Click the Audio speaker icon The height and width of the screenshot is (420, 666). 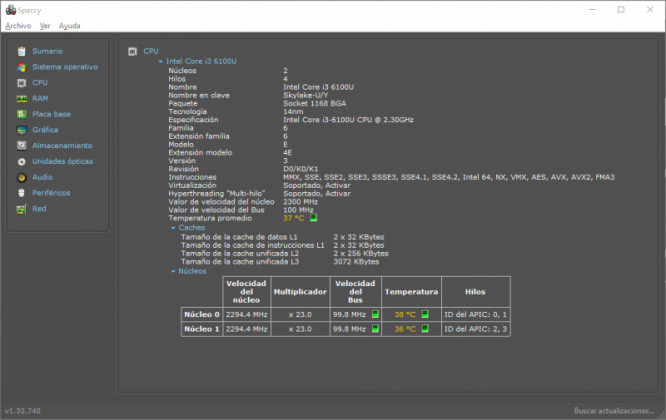pos(22,178)
